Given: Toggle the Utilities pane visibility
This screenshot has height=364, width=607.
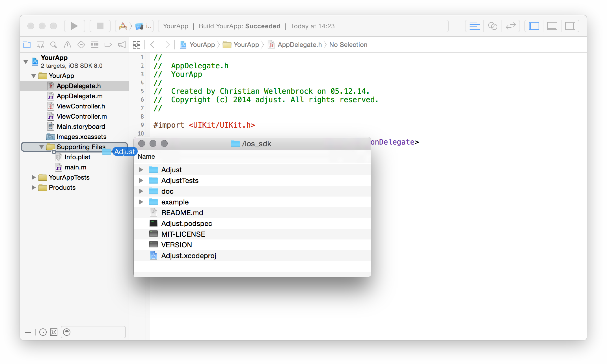Looking at the screenshot, I should coord(570,26).
